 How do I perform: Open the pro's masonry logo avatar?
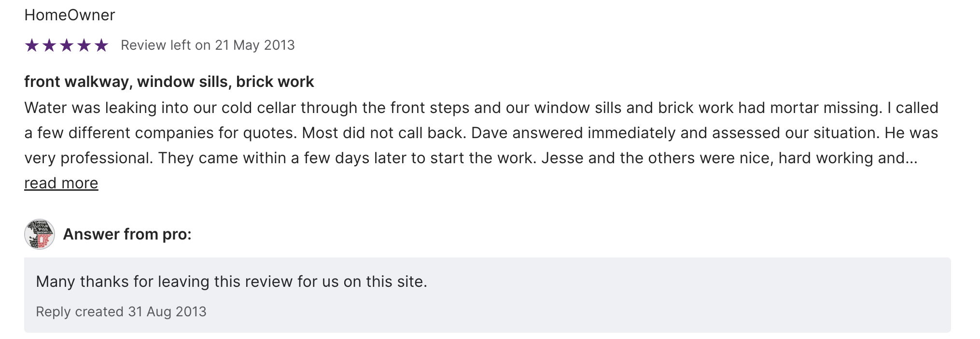click(40, 234)
